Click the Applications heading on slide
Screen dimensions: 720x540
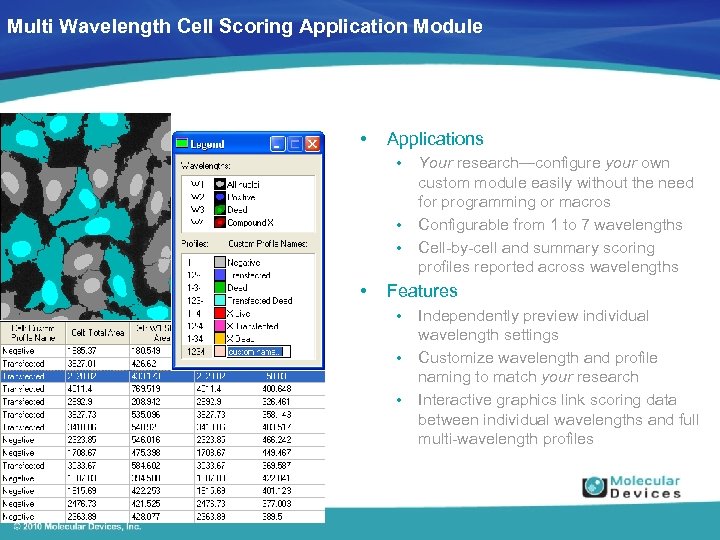point(435,139)
